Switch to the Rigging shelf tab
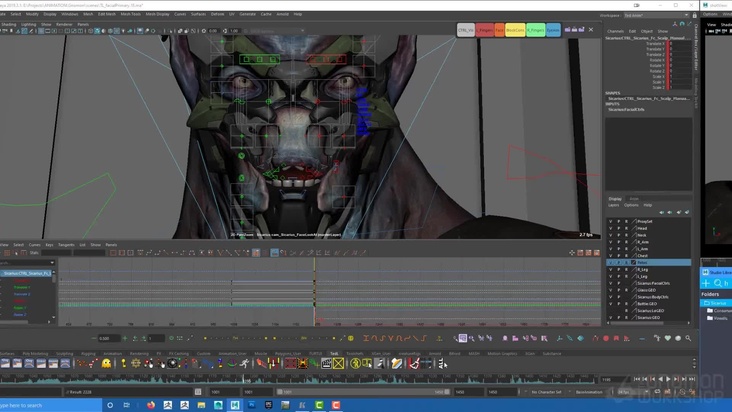The height and width of the screenshot is (412, 732). (88, 354)
